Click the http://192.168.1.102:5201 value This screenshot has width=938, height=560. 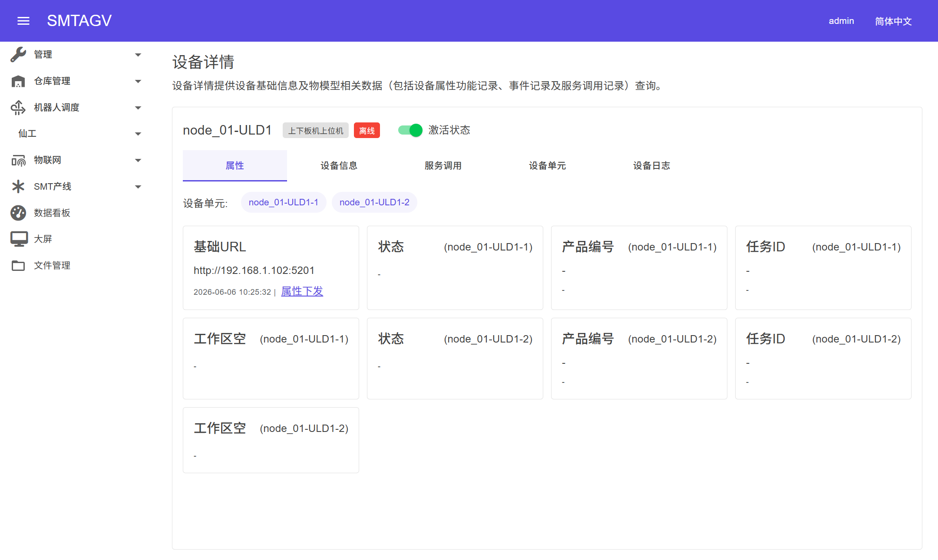pyautogui.click(x=254, y=270)
